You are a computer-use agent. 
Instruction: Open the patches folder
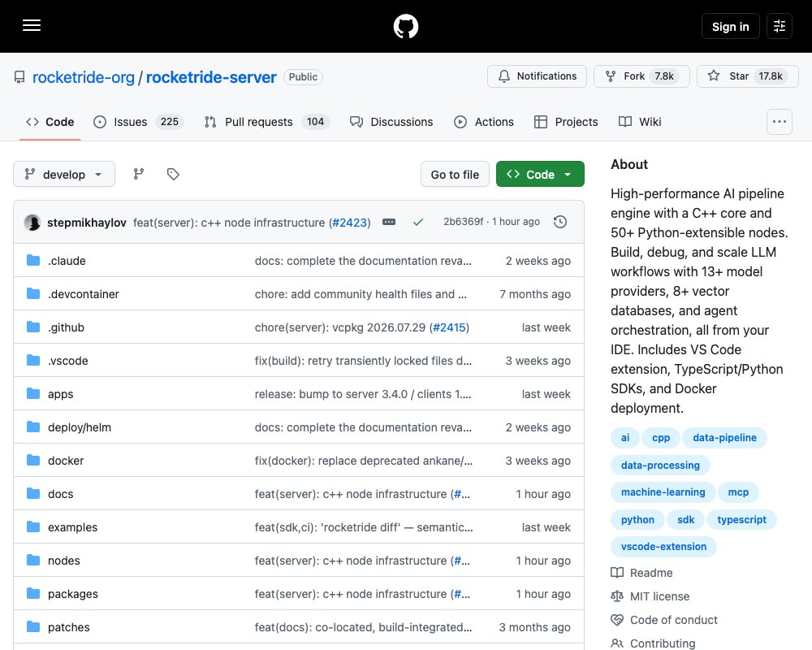pos(69,627)
